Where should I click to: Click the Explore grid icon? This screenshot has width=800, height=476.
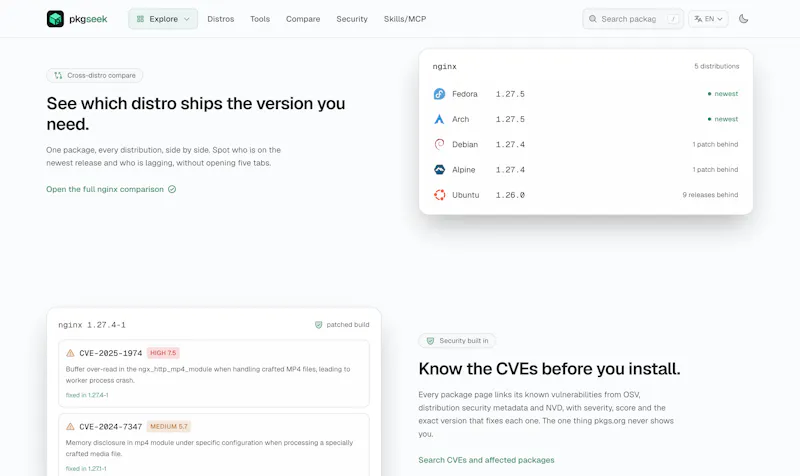pos(140,19)
